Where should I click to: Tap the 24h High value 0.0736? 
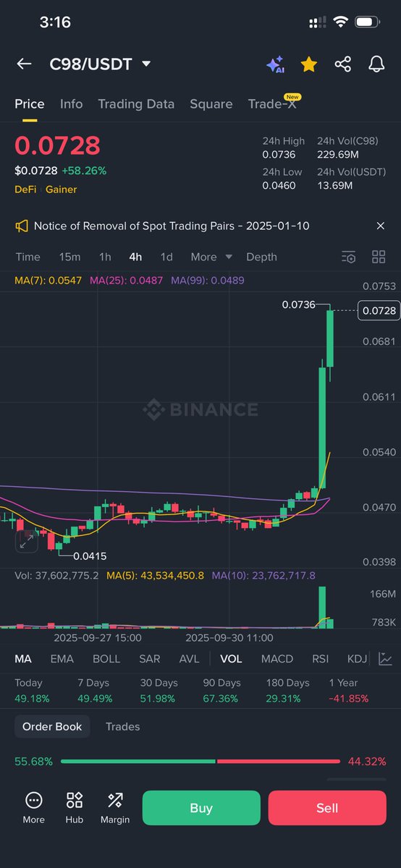pyautogui.click(x=279, y=154)
